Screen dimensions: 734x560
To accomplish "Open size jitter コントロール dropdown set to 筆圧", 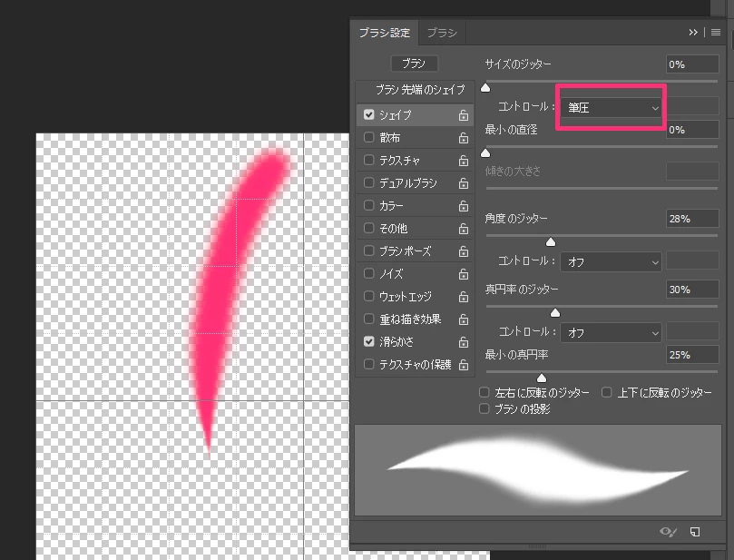I will pos(611,108).
